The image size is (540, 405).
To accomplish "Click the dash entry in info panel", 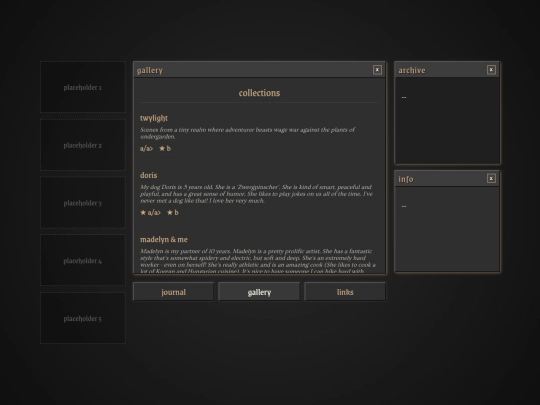I will (404, 206).
